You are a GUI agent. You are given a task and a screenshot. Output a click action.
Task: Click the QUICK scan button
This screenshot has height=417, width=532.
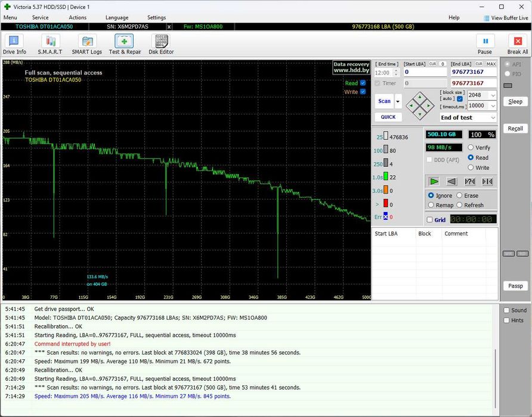pos(388,117)
